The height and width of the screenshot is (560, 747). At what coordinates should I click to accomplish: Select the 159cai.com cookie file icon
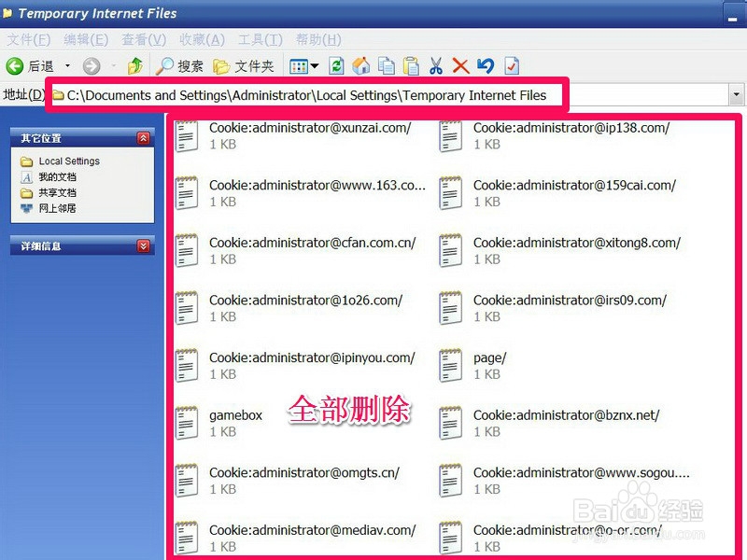point(450,193)
